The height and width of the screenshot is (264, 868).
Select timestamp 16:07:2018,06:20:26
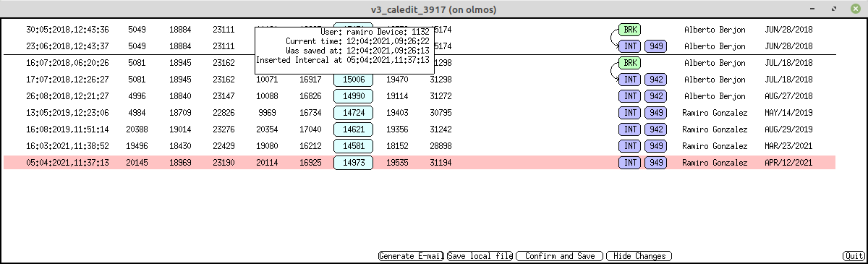click(x=67, y=63)
